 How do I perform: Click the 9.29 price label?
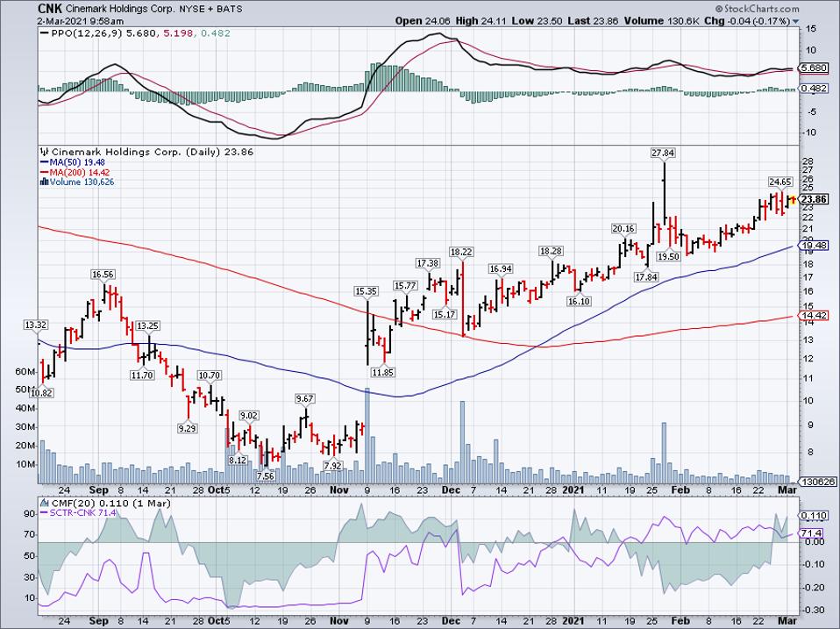tap(187, 429)
